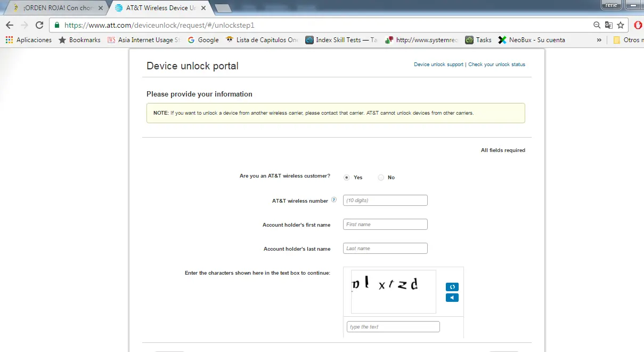
Task: Click the 'Device unlock portal' heading
Action: pyautogui.click(x=192, y=66)
